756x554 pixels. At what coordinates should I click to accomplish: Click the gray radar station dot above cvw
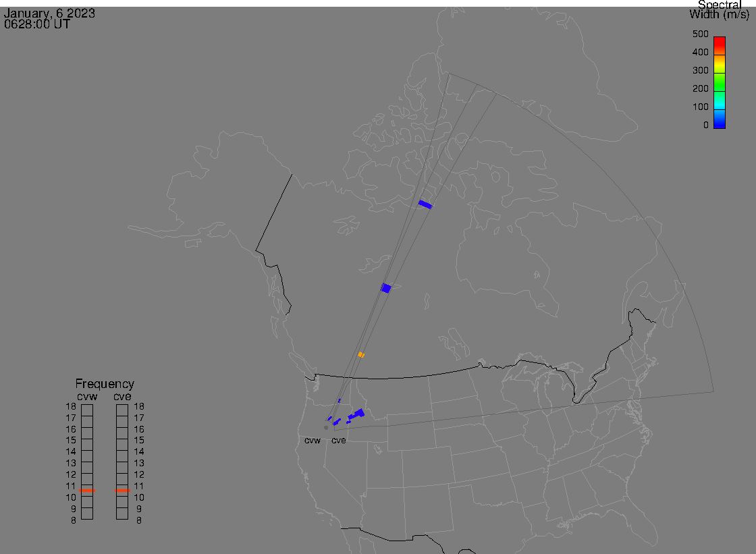point(326,428)
